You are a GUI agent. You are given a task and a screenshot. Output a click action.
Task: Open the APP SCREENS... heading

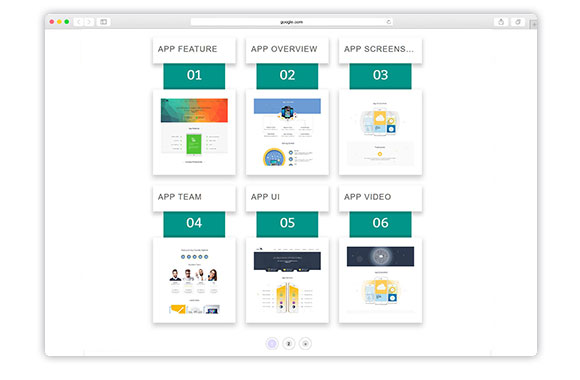(x=379, y=49)
